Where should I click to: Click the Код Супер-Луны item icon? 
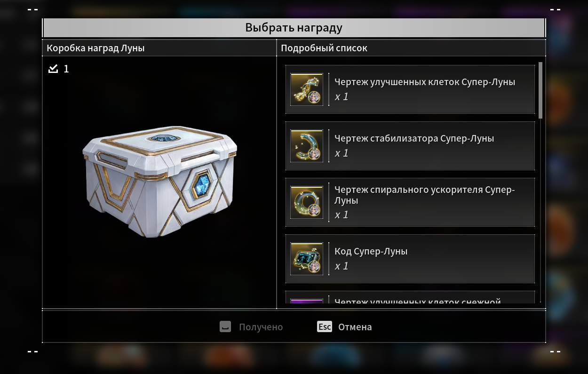click(x=307, y=259)
